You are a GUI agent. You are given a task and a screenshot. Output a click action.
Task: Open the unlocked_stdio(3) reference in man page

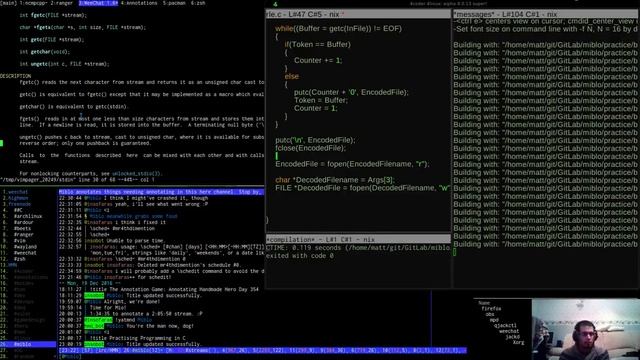point(137,173)
